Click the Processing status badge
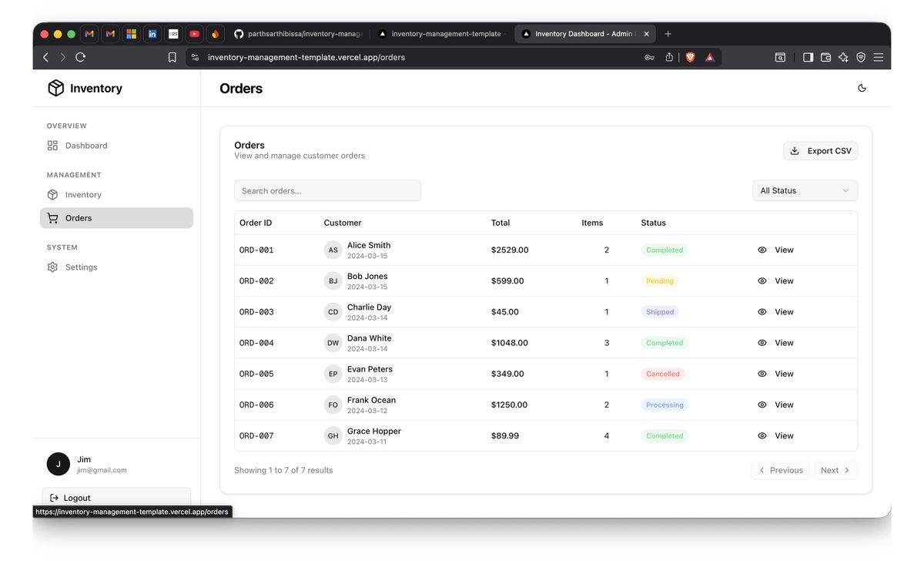 click(x=665, y=405)
